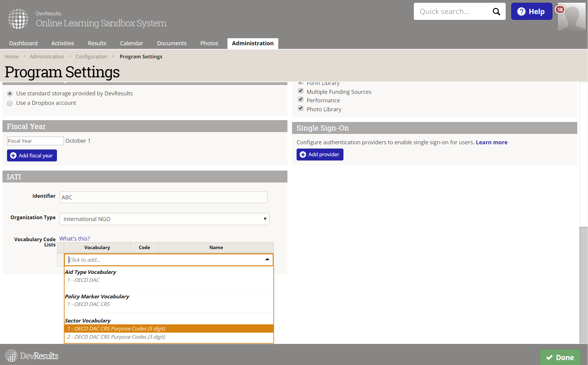Image resolution: width=588 pixels, height=365 pixels.
Task: Select Use a Dropbox account radio
Action: click(10, 103)
